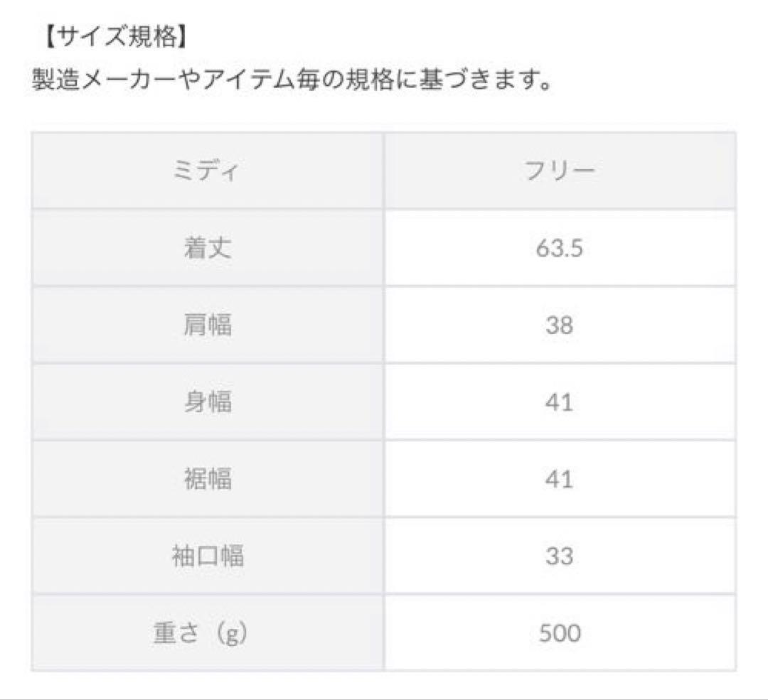
Task: Click the 袖口幅 row label
Action: (207, 556)
